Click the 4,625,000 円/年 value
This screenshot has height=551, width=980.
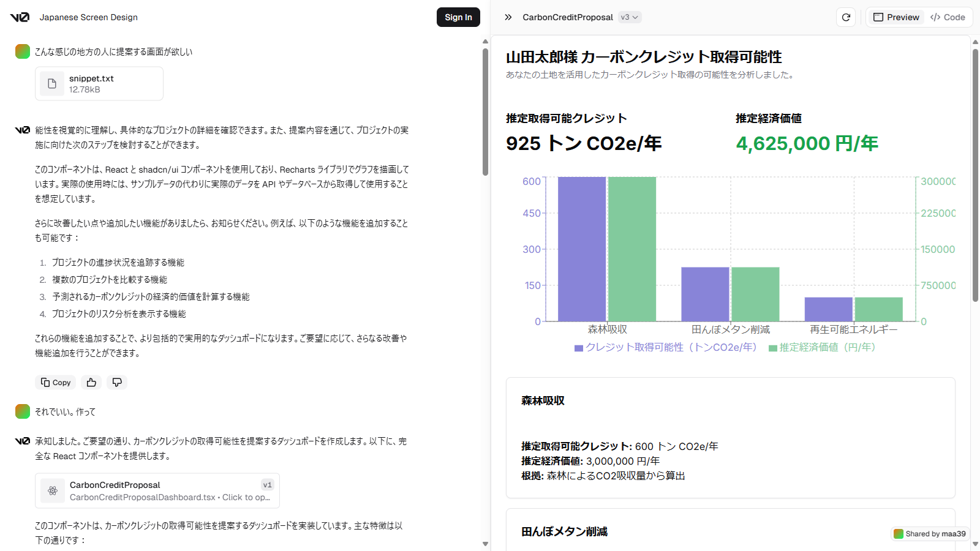coord(807,143)
